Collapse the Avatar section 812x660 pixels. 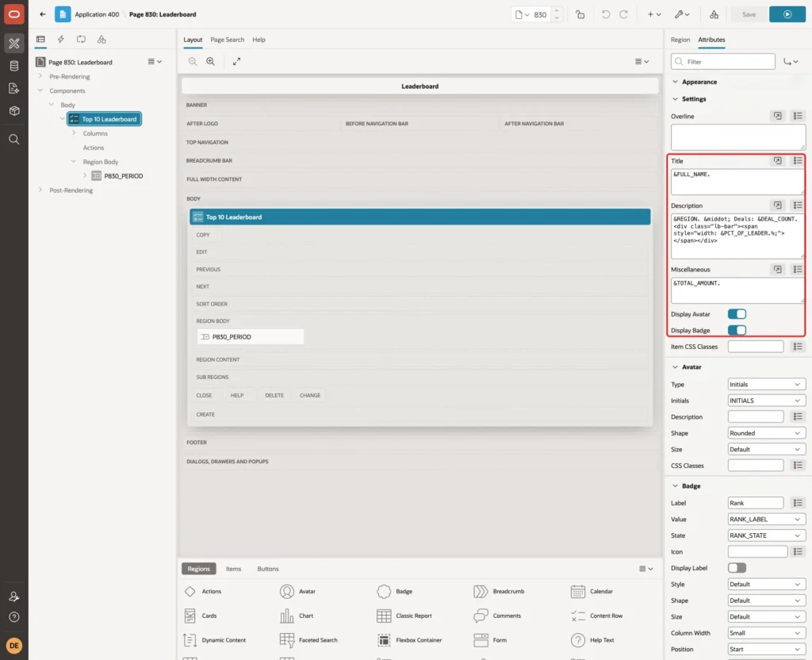pos(675,366)
